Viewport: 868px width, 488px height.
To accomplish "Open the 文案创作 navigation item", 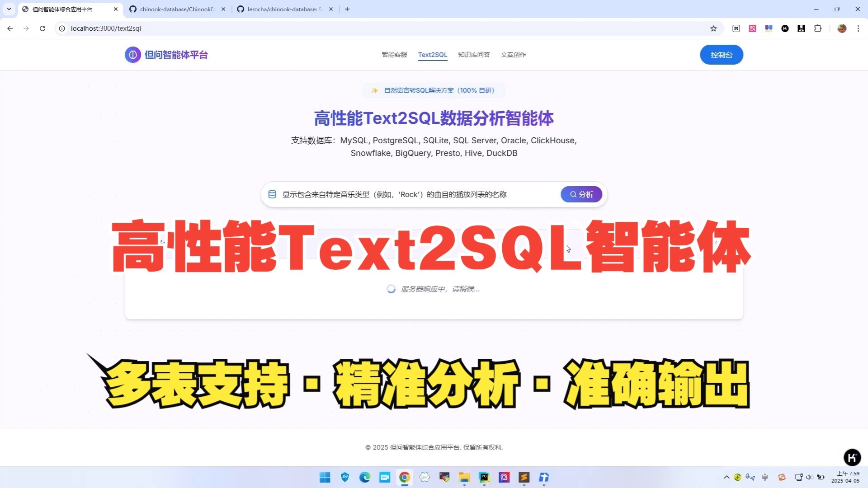I will (x=513, y=54).
